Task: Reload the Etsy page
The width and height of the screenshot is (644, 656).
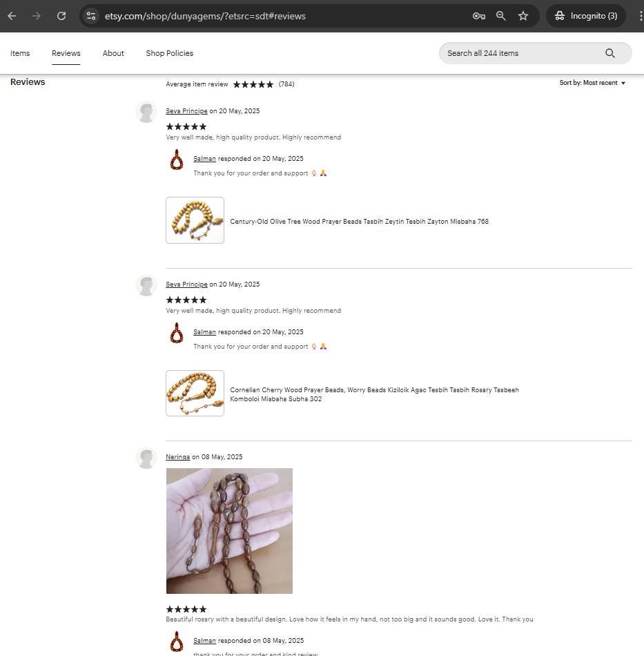Action: pyautogui.click(x=61, y=16)
